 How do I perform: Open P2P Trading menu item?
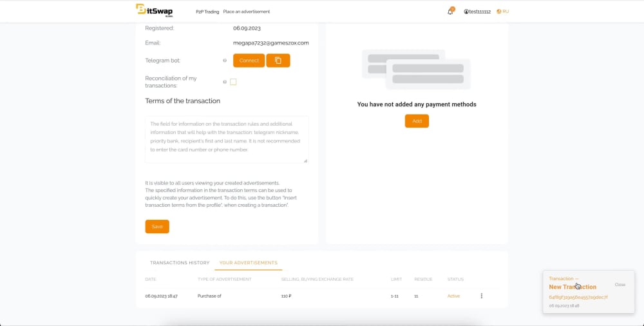pos(207,12)
